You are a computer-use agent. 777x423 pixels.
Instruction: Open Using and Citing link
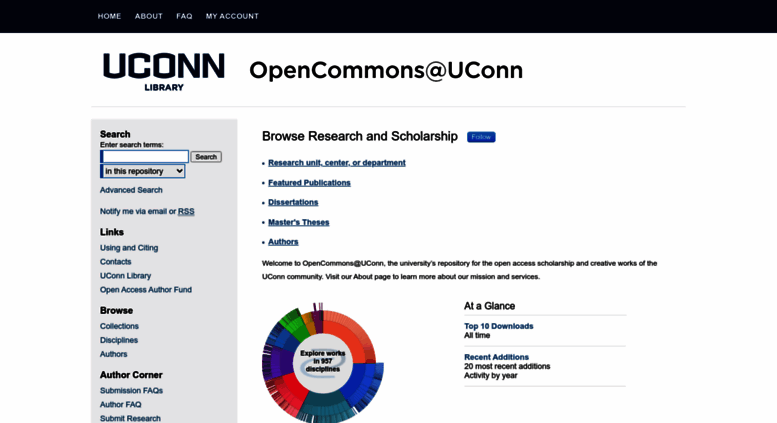[129, 248]
